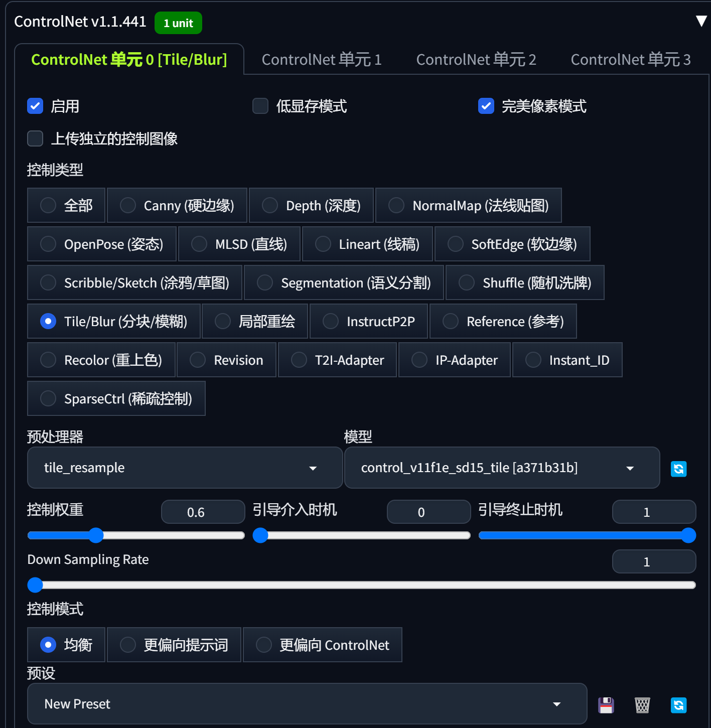The height and width of the screenshot is (728, 711).
Task: Switch to ControlNet 单元 1 tab
Action: click(322, 59)
